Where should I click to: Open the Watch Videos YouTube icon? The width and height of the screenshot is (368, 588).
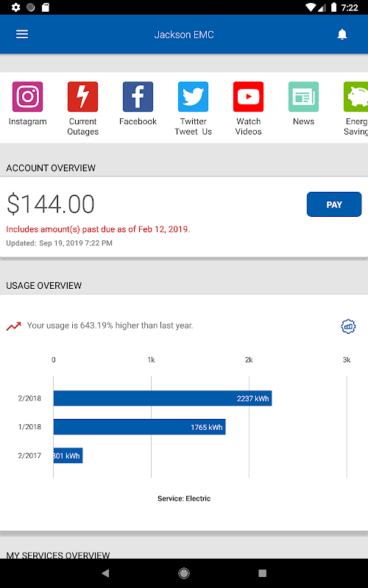[248, 97]
